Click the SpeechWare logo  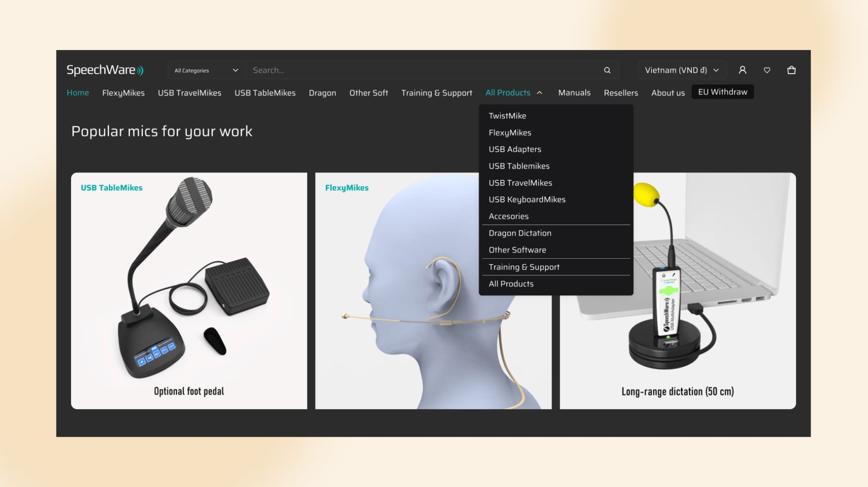click(x=105, y=70)
